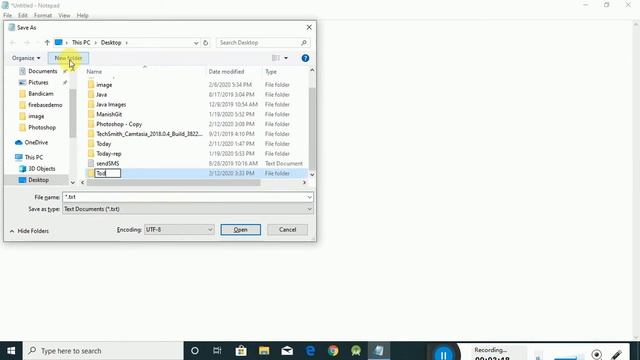Select the Today-rep folder

point(109,153)
